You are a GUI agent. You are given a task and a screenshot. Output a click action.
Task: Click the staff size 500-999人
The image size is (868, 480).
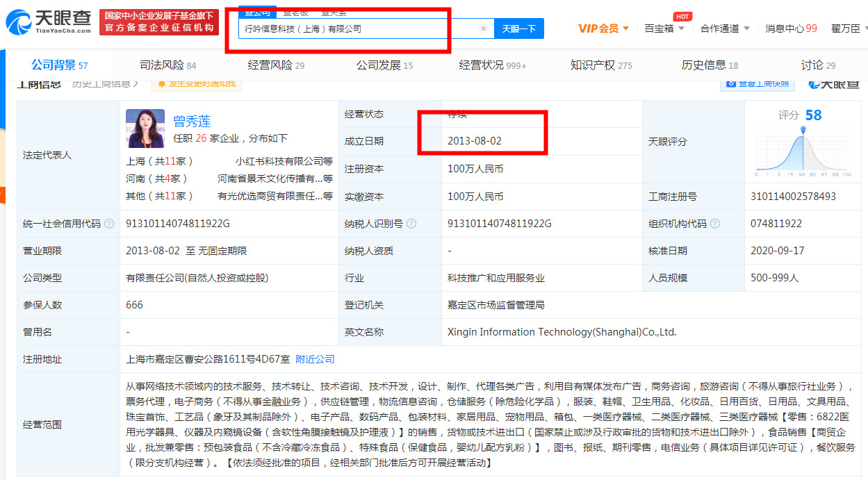point(775,278)
